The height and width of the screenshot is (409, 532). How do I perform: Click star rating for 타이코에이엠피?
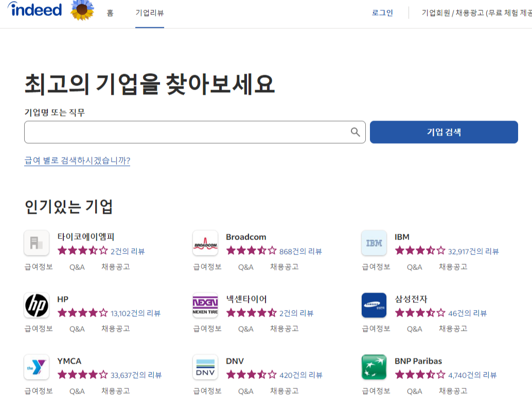[82, 251]
